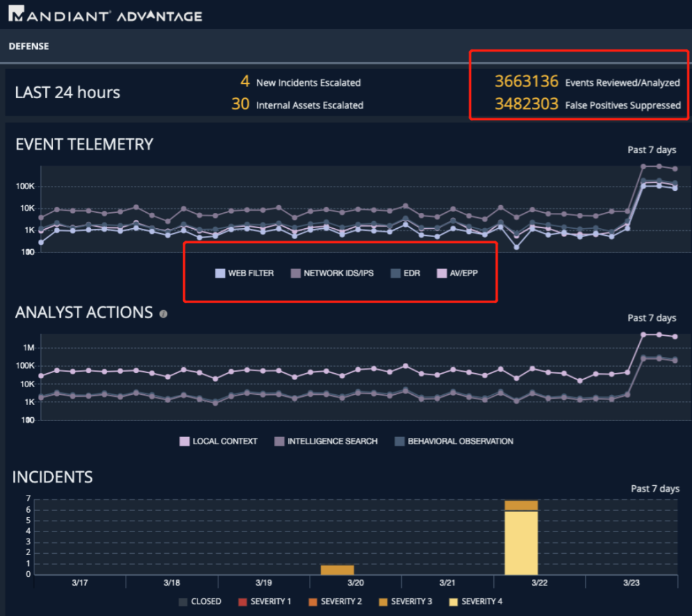Click the 3/19 date axis label
This screenshot has height=616, width=692.
click(x=264, y=583)
